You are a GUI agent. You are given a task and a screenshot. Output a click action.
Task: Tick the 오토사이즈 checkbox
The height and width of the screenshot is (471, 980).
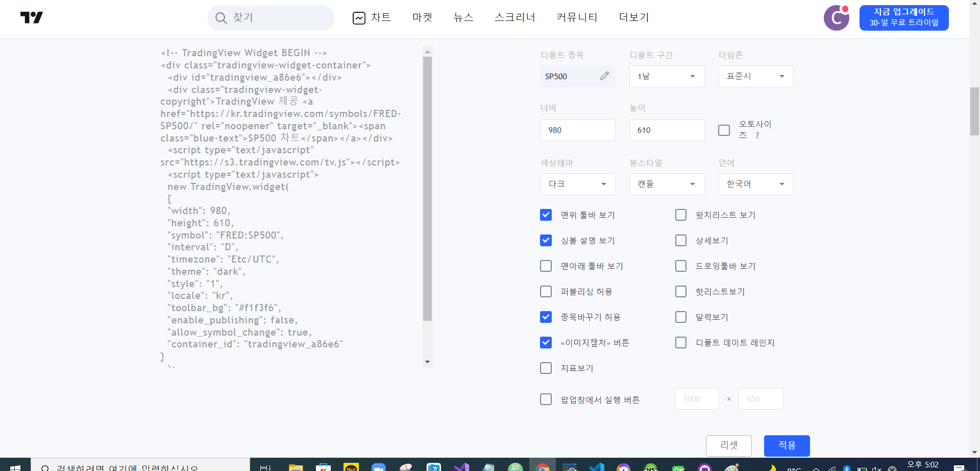724,130
